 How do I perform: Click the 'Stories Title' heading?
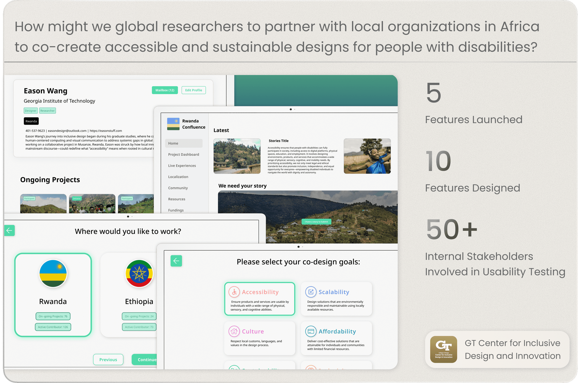(x=278, y=141)
